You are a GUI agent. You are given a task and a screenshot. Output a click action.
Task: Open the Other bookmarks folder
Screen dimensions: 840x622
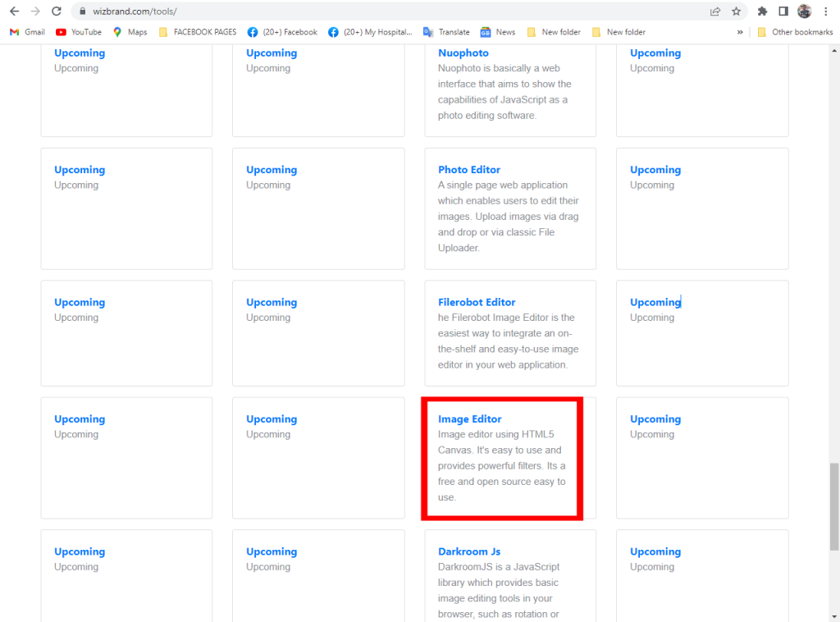(794, 32)
